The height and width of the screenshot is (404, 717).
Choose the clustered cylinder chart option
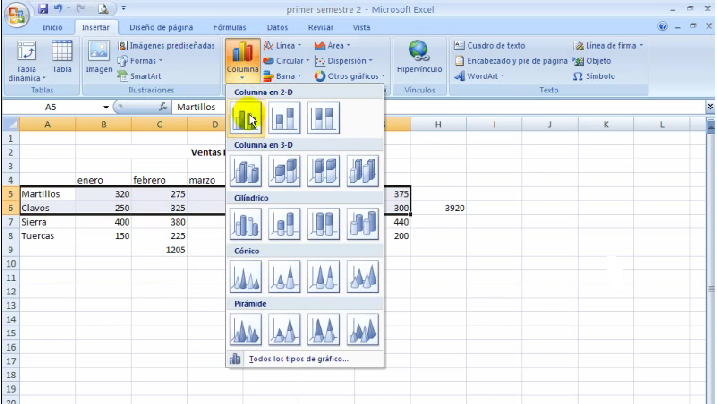245,224
